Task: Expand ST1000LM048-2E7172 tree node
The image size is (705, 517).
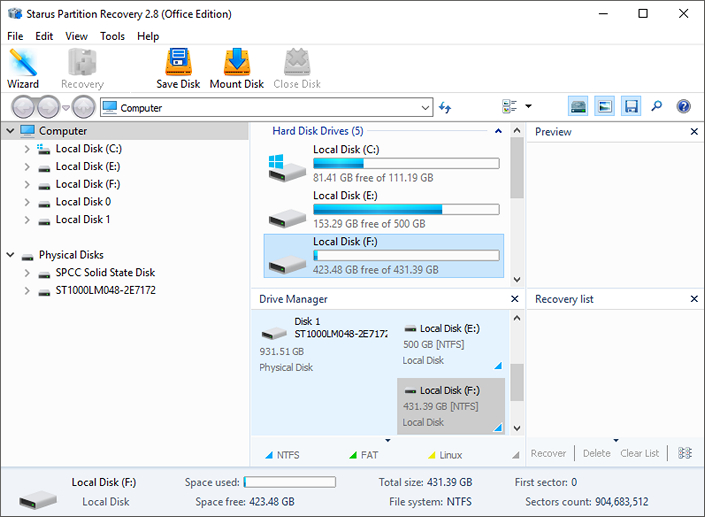Action: (27, 291)
